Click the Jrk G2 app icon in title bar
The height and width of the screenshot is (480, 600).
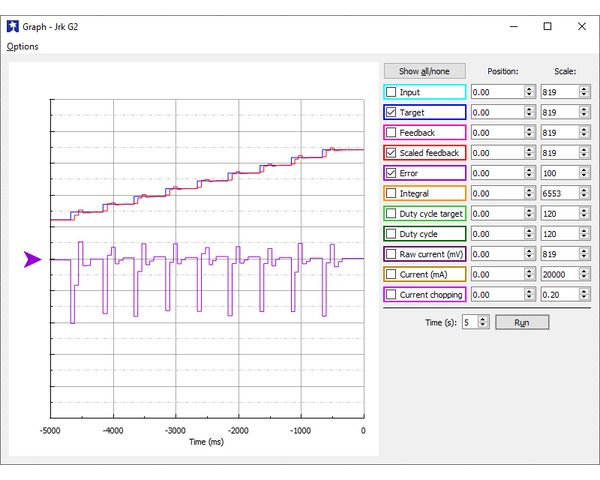pos(12,26)
